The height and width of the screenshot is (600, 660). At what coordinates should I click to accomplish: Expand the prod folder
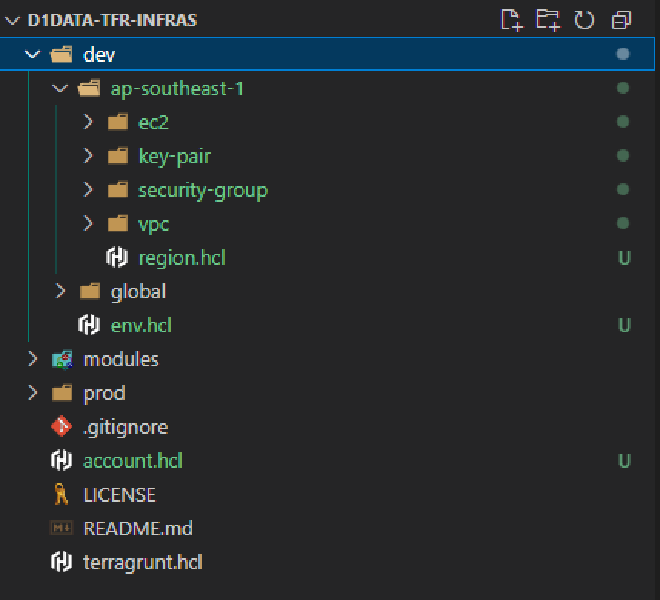point(32,393)
